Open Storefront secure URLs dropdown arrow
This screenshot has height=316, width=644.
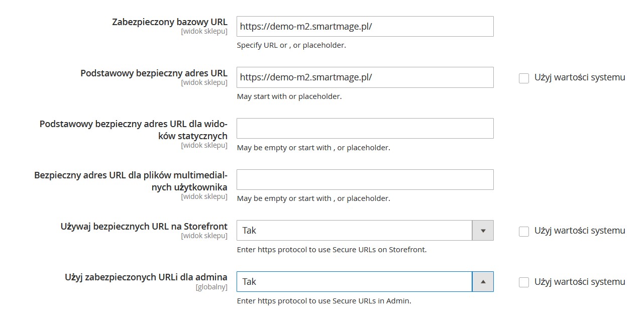coord(483,231)
